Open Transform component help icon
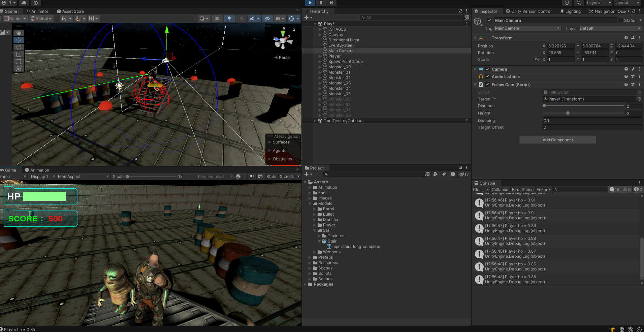The height and width of the screenshot is (332, 644). pos(626,38)
